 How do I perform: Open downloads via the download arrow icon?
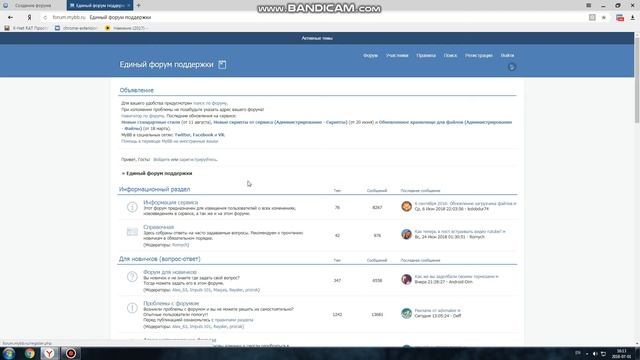tap(632, 18)
